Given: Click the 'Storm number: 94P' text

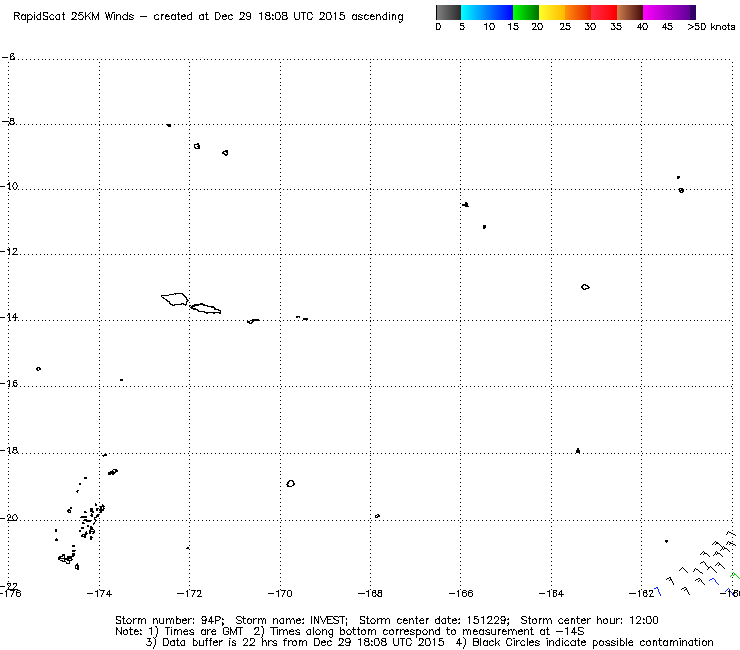Looking at the screenshot, I should pos(169,620).
